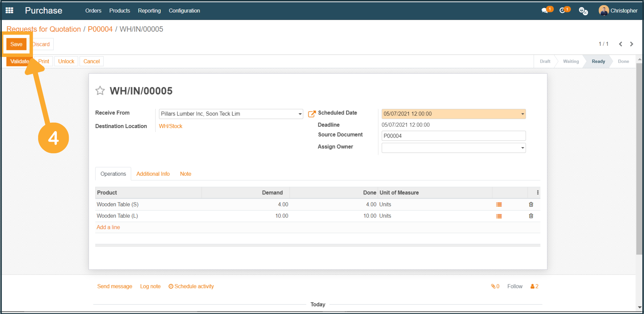Open the Reporting menu
The height and width of the screenshot is (314, 644).
pyautogui.click(x=149, y=11)
